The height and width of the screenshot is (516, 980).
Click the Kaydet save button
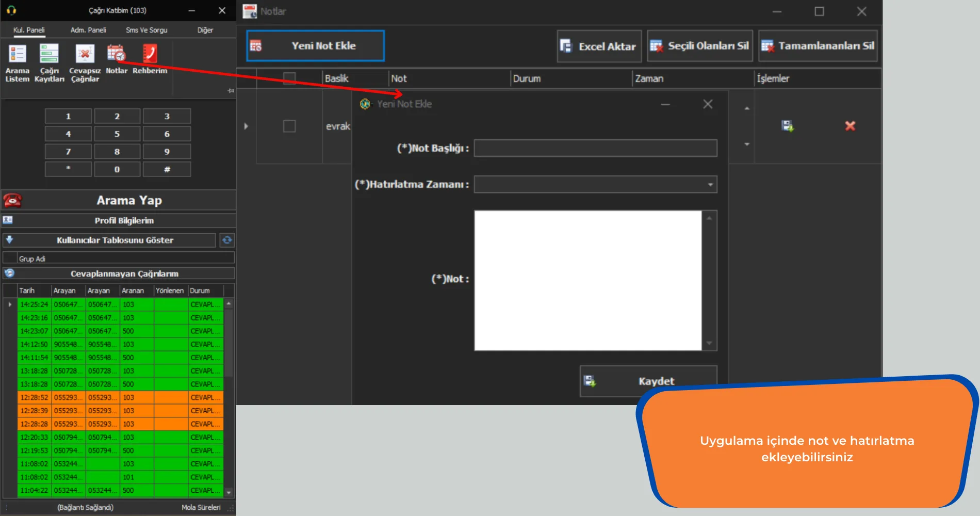(648, 381)
